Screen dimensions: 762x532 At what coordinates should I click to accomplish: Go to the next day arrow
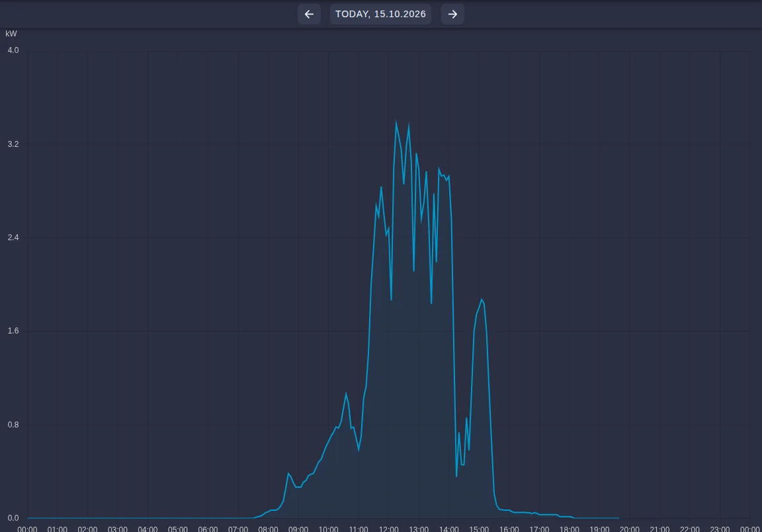pos(452,14)
